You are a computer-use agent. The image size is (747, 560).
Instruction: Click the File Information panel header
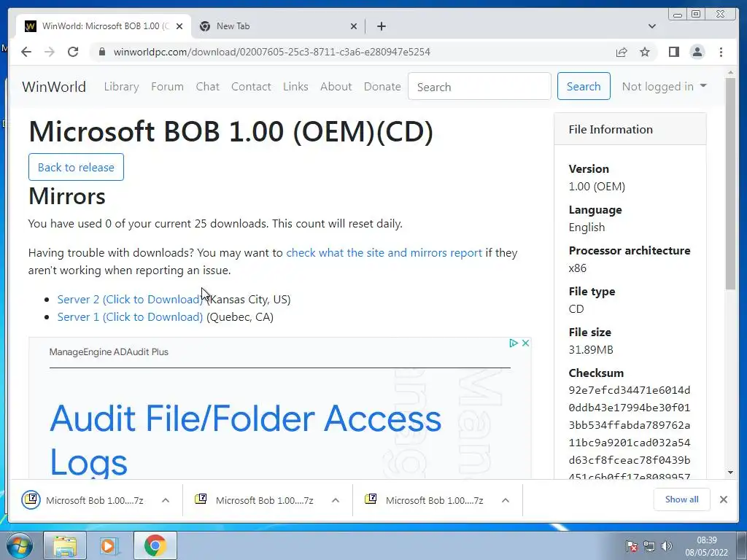click(630, 129)
